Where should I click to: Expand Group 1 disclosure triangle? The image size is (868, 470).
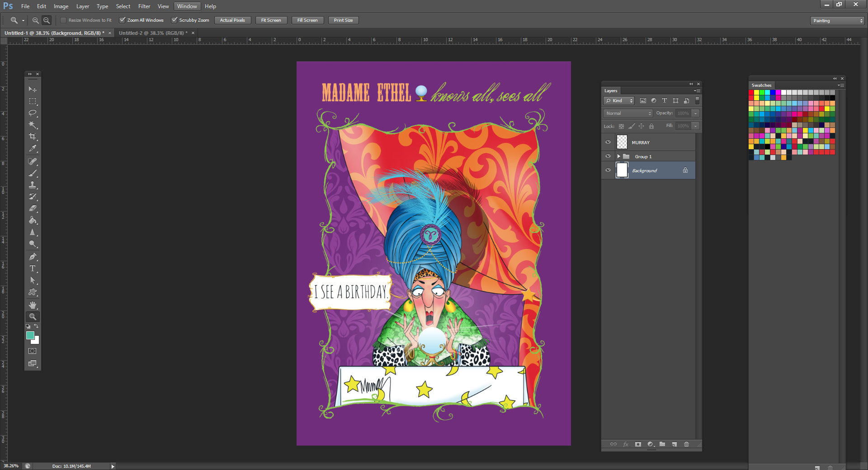(618, 156)
